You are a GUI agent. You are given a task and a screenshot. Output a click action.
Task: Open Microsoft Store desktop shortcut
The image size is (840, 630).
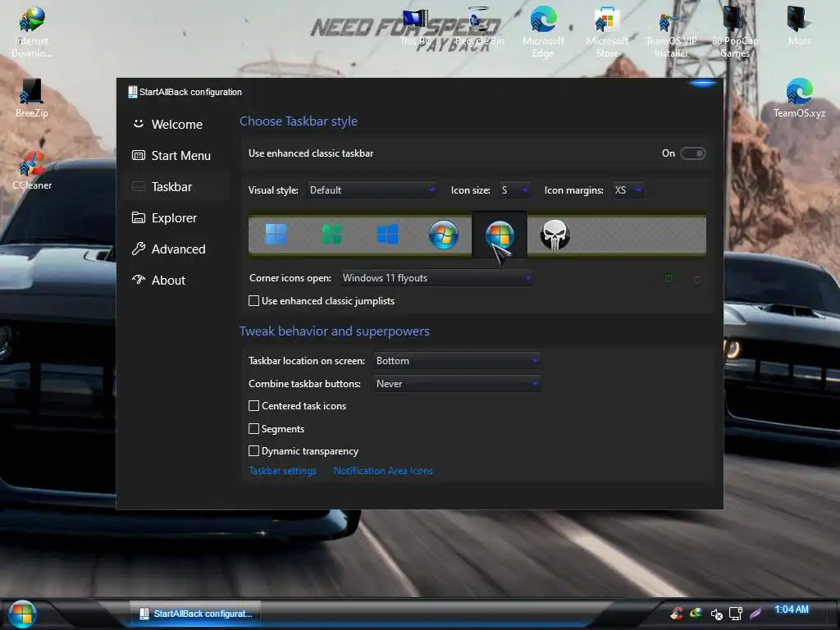tap(607, 32)
